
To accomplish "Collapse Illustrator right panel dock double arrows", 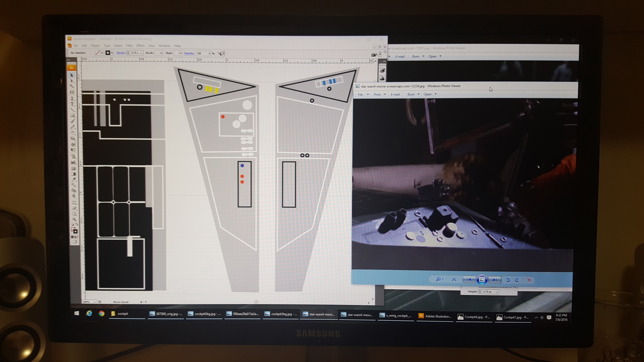I will point(384,62).
